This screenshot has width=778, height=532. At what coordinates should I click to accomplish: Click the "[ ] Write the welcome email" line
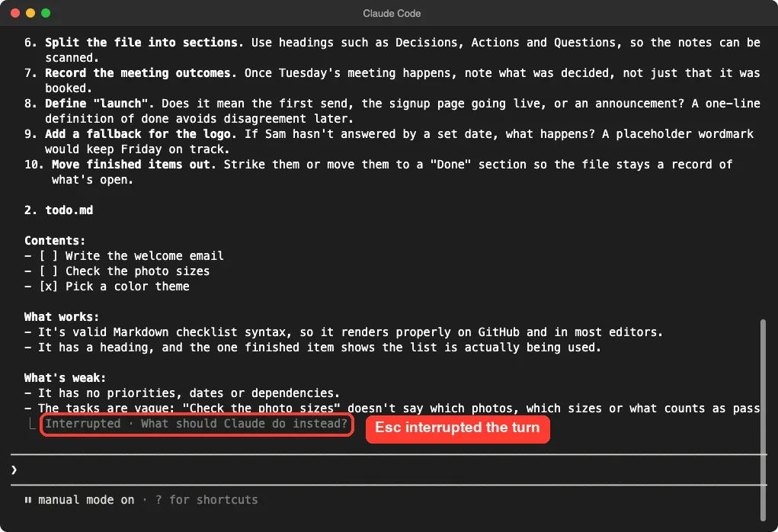click(x=124, y=256)
